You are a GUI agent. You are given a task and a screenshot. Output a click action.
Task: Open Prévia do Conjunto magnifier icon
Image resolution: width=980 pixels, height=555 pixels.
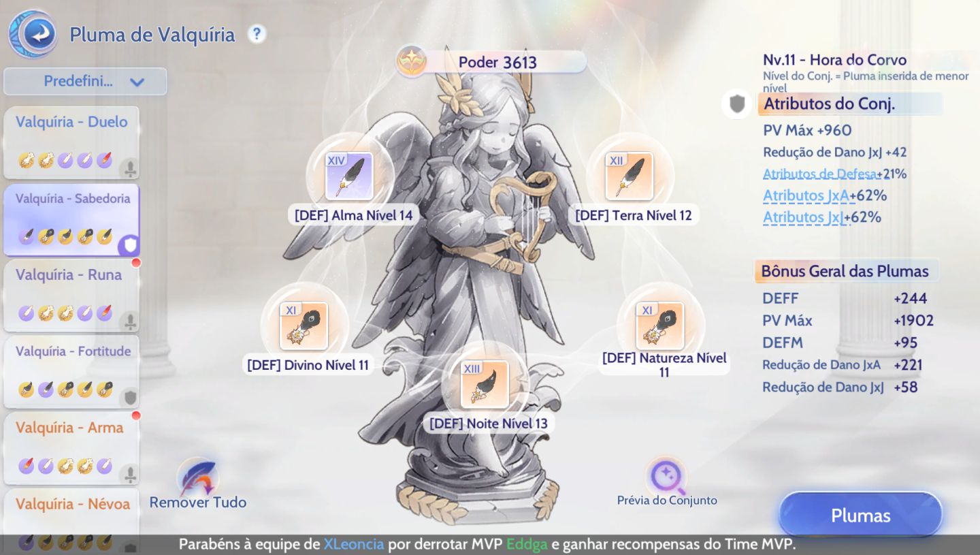click(666, 476)
